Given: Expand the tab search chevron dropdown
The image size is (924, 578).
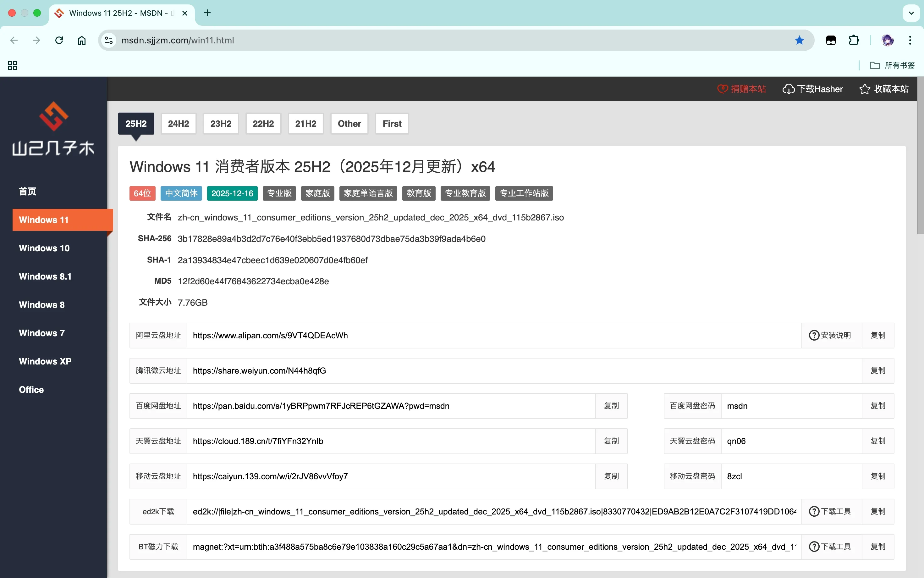Looking at the screenshot, I should pyautogui.click(x=911, y=13).
